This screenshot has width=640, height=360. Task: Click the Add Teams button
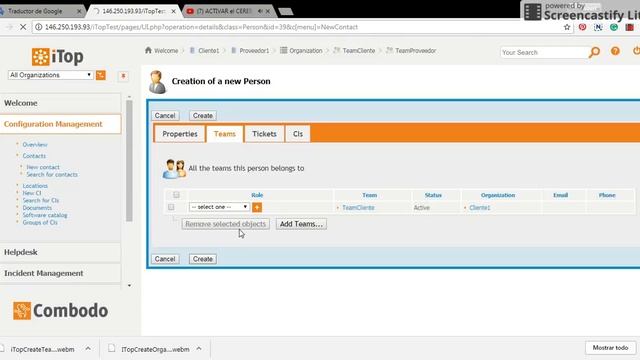[301, 224]
